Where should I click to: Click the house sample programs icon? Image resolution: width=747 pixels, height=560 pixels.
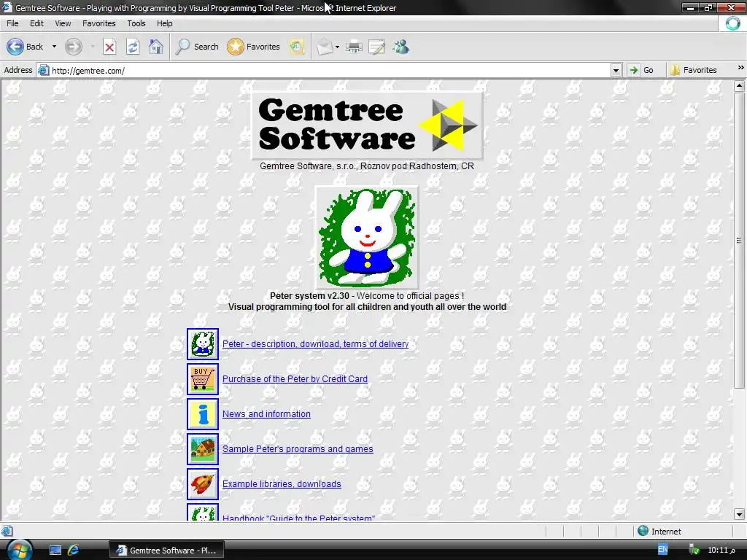pyautogui.click(x=203, y=449)
